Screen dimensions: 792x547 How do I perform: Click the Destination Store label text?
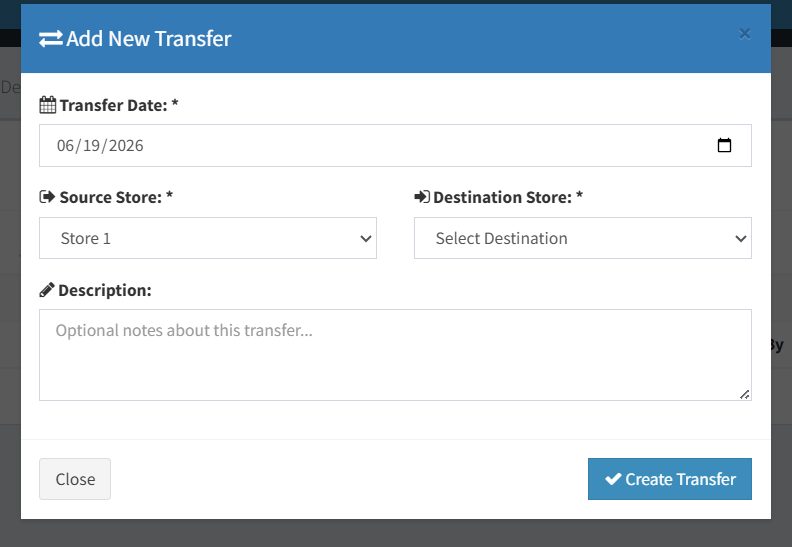tap(508, 197)
